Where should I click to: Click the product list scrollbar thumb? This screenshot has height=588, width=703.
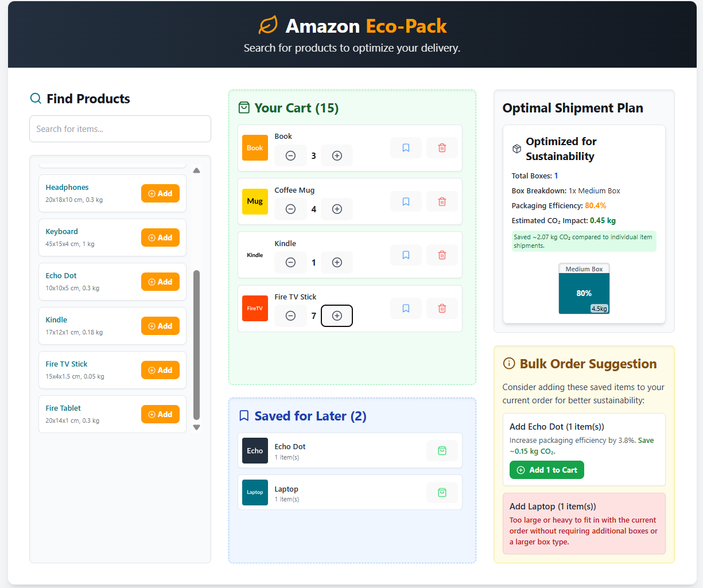(x=197, y=345)
